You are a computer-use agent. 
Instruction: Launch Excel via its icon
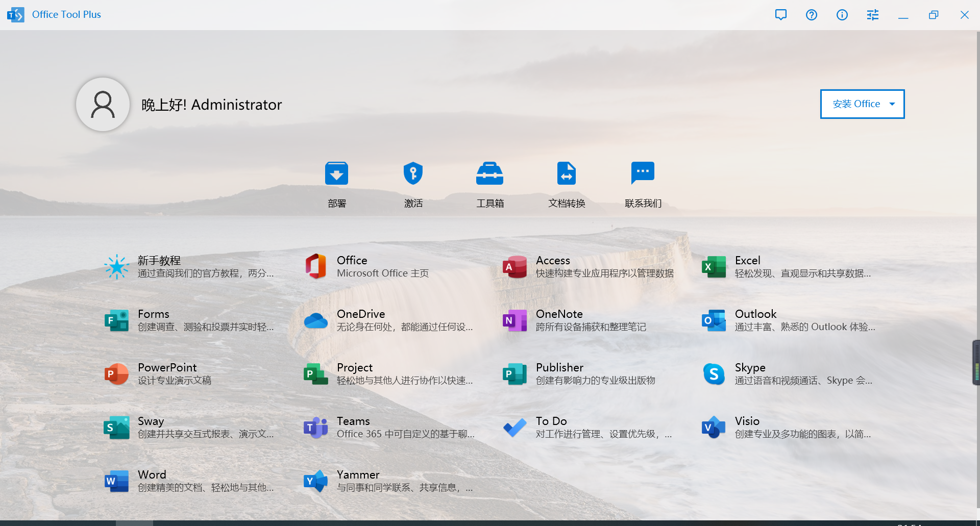click(714, 267)
